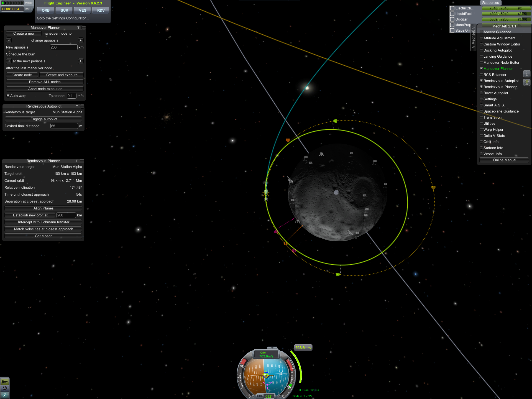The image size is (532, 399).
Task: Select previous maneuver type before change apoapsis
Action: tap(9, 40)
